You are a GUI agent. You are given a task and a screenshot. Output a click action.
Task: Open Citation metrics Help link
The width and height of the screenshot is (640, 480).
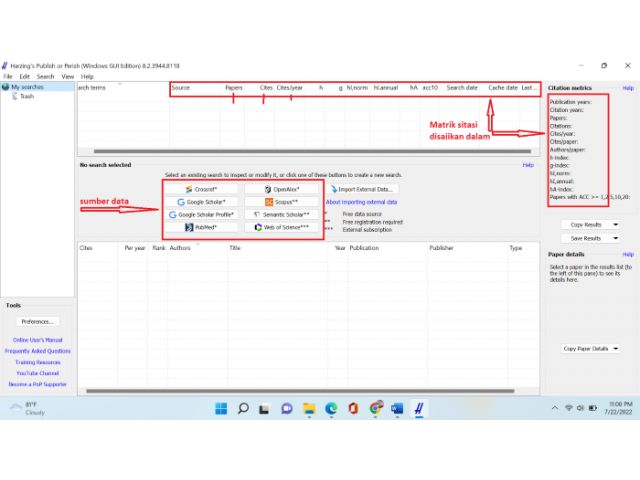coord(628,88)
